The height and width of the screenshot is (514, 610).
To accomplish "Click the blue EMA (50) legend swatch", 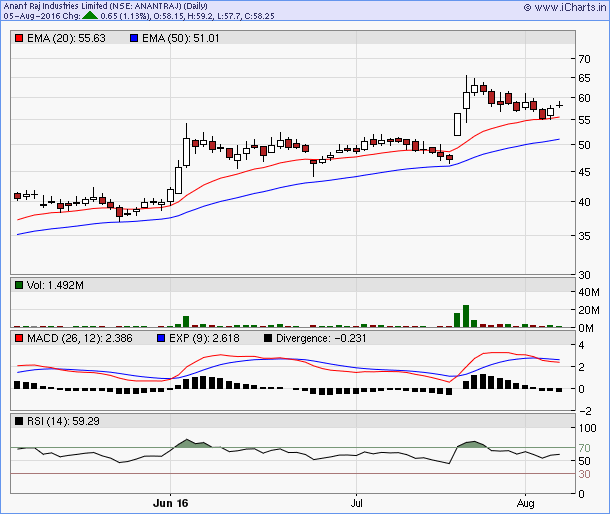I will pyautogui.click(x=134, y=38).
